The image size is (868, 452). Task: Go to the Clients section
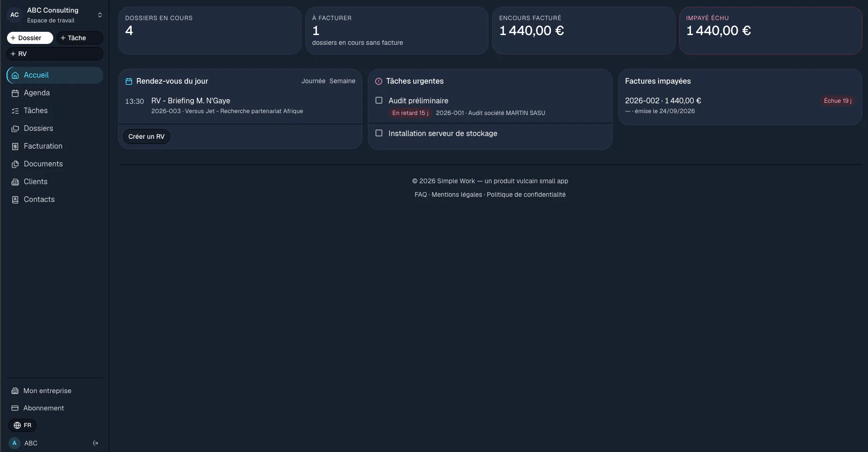click(x=55, y=182)
